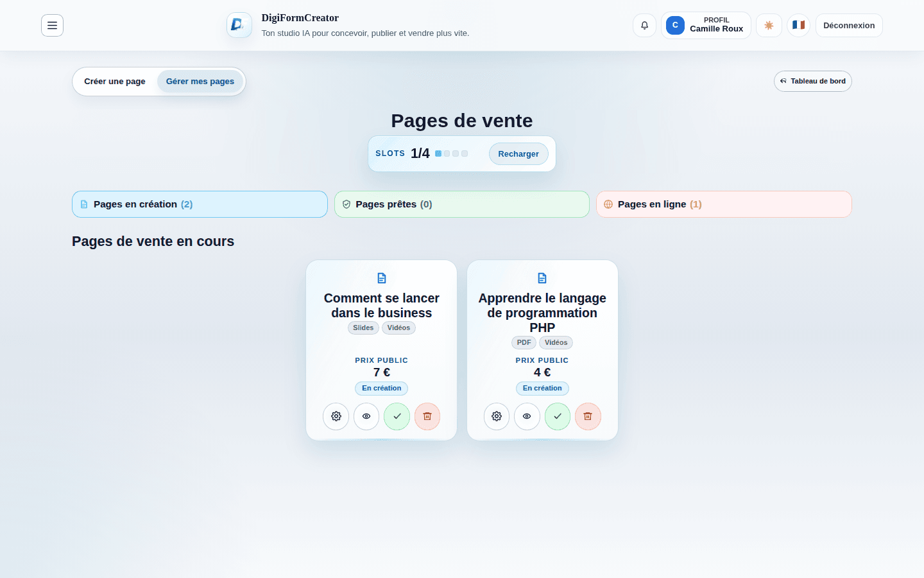Open the notifications bell

pyautogui.click(x=644, y=26)
